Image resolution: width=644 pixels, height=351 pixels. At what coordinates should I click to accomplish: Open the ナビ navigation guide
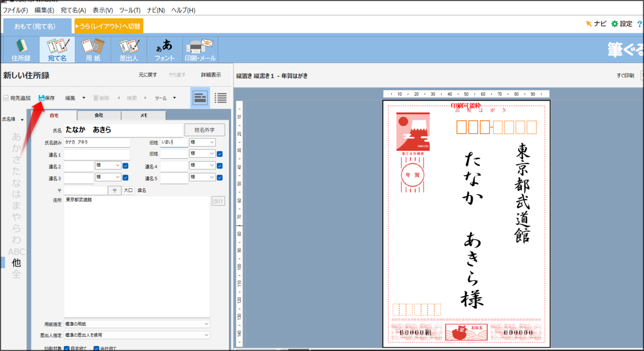click(596, 24)
